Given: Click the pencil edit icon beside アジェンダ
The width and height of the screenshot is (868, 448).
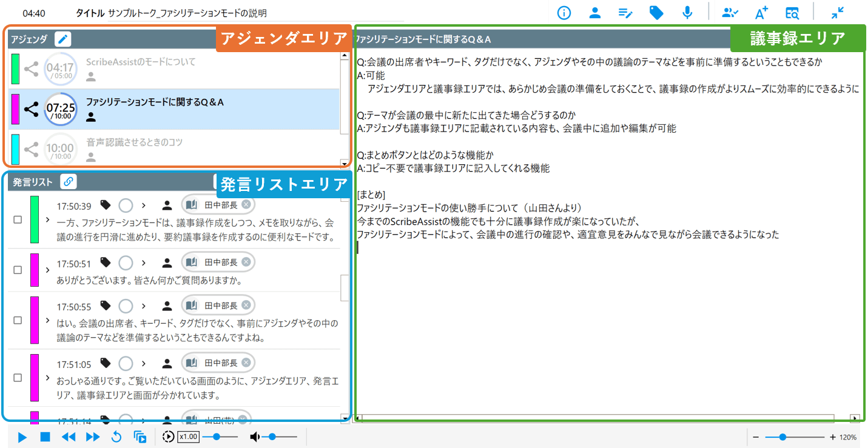Looking at the screenshot, I should pyautogui.click(x=63, y=39).
